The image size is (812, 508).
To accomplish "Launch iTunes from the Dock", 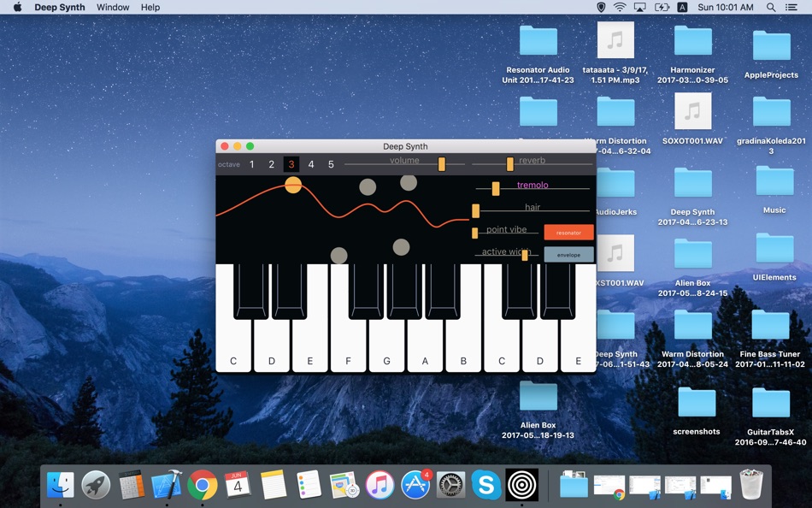I will click(x=380, y=485).
